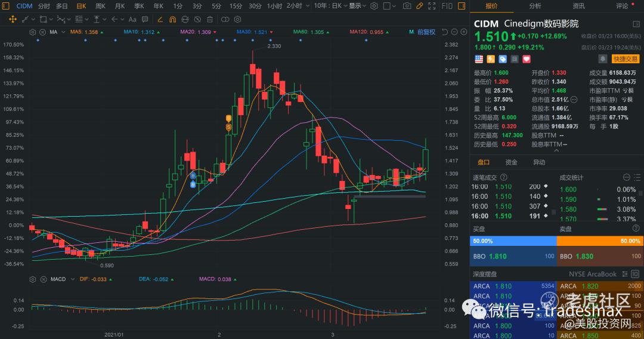This screenshot has height=339, width=644.
Task: Click the orange lightning tag icon
Action: [491, 59]
